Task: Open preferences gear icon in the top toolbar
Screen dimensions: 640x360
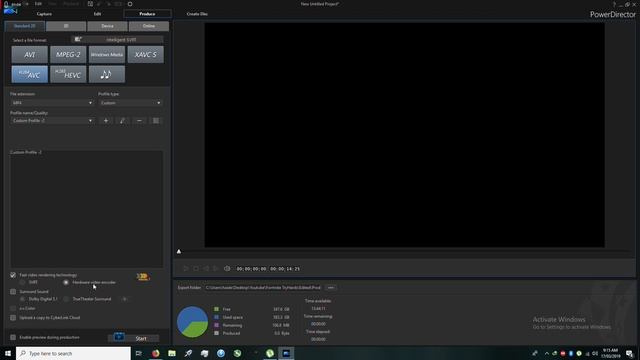Action: [130, 4]
